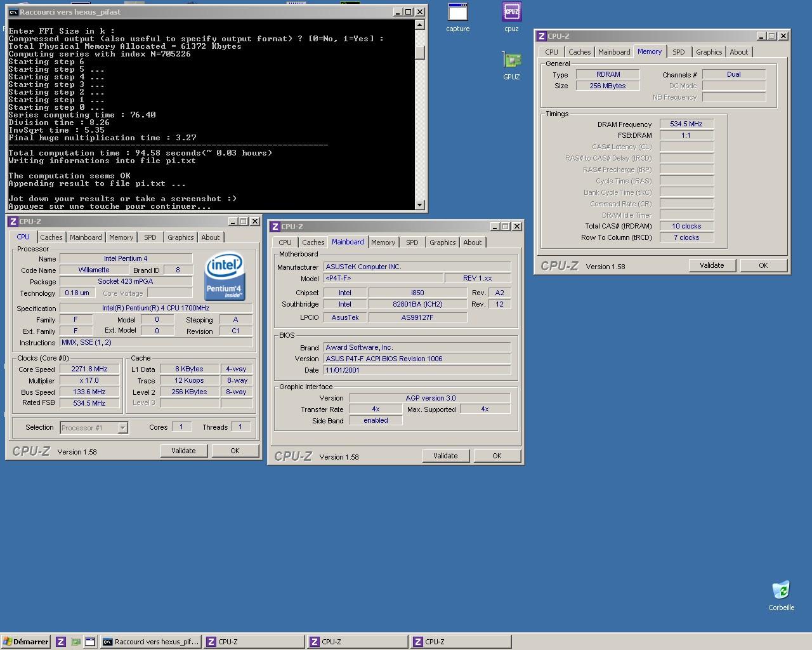Image resolution: width=812 pixels, height=650 pixels.
Task: Click Validate in the Memory window
Action: 712,265
